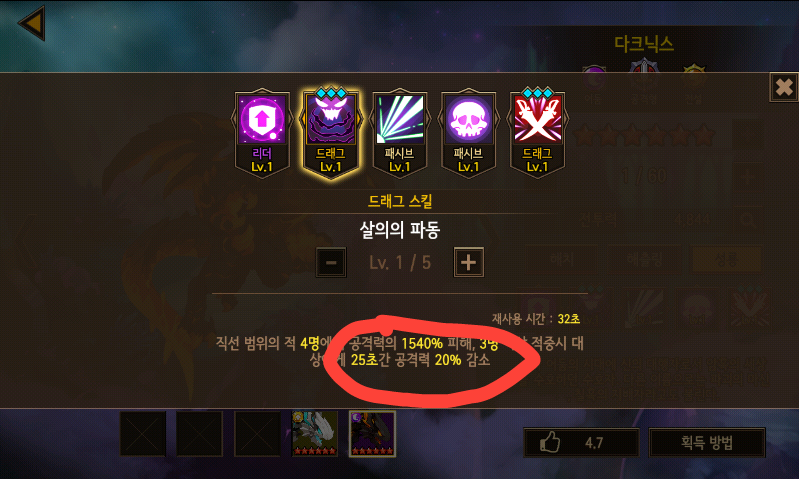
Task: Click the third empty hero slot
Action: pyautogui.click(x=257, y=434)
